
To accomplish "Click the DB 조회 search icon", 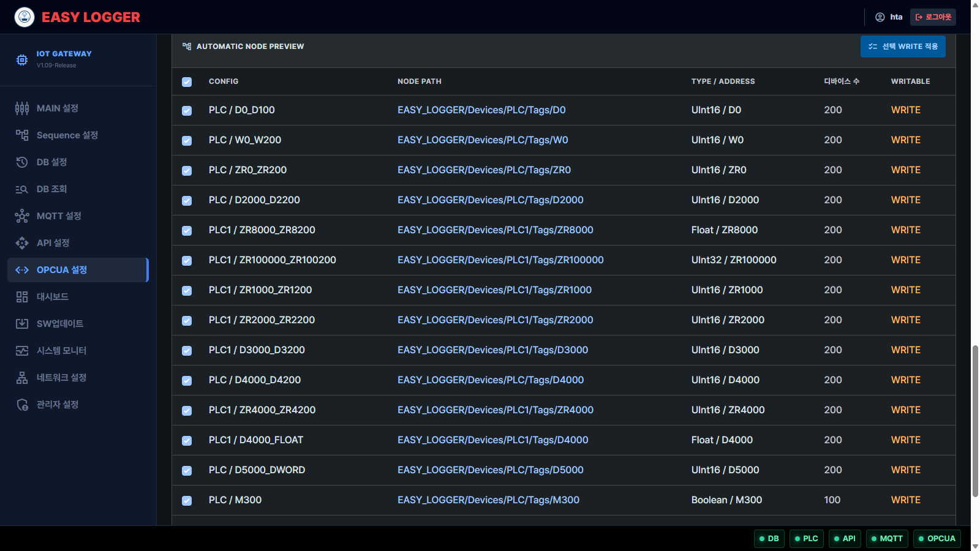I will [x=22, y=189].
